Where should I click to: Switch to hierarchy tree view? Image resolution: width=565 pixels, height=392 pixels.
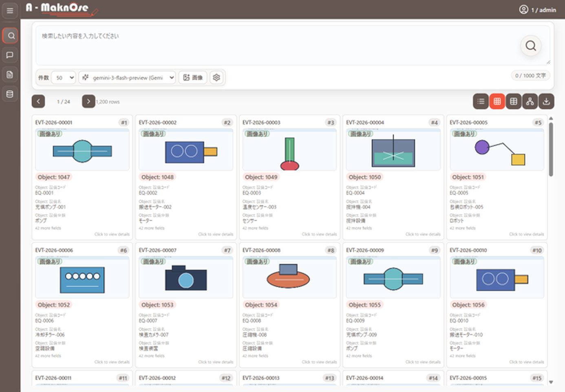(x=530, y=101)
